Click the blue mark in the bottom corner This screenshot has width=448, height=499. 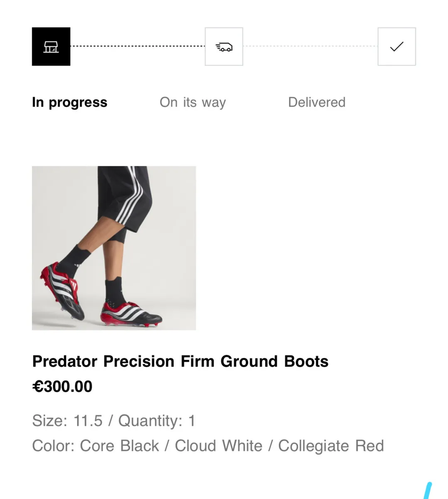(x=427, y=491)
